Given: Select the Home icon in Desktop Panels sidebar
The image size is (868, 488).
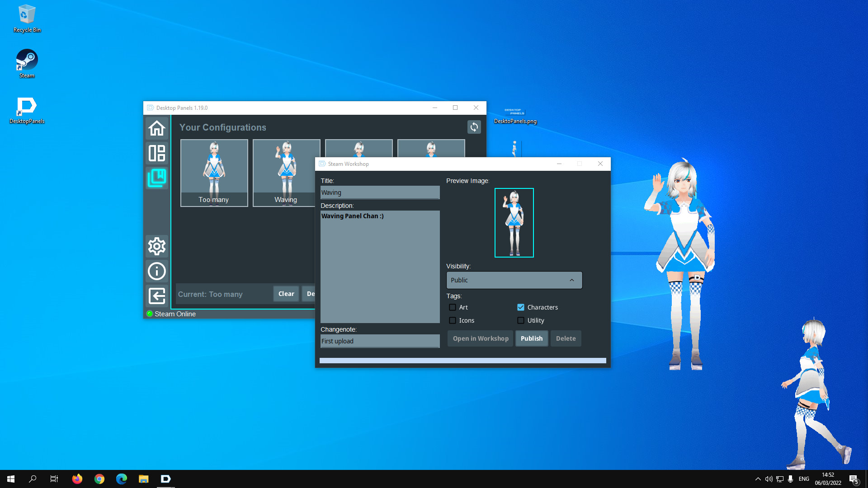Looking at the screenshot, I should [x=156, y=128].
